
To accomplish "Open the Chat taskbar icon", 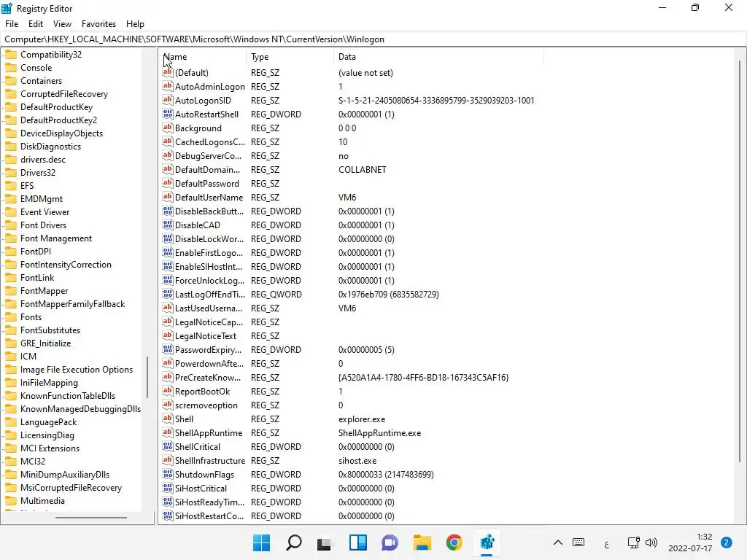I will click(x=390, y=542).
